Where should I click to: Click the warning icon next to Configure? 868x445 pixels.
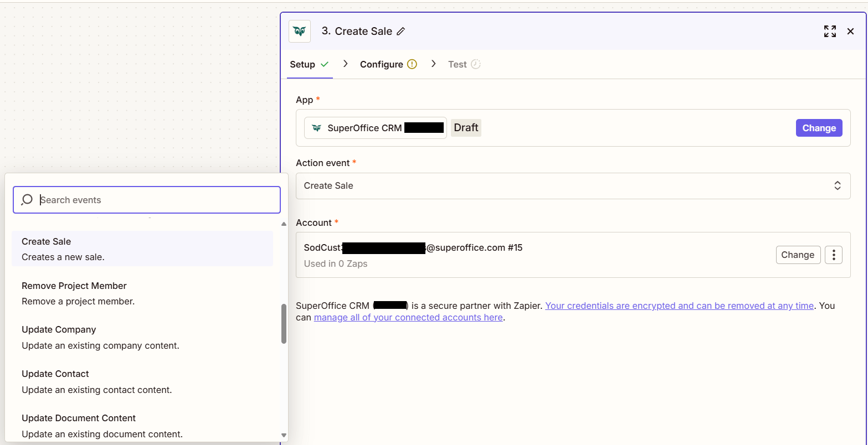pos(411,64)
